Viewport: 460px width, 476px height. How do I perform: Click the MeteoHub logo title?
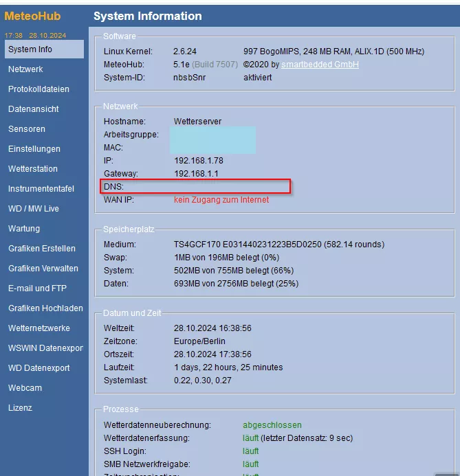(32, 16)
